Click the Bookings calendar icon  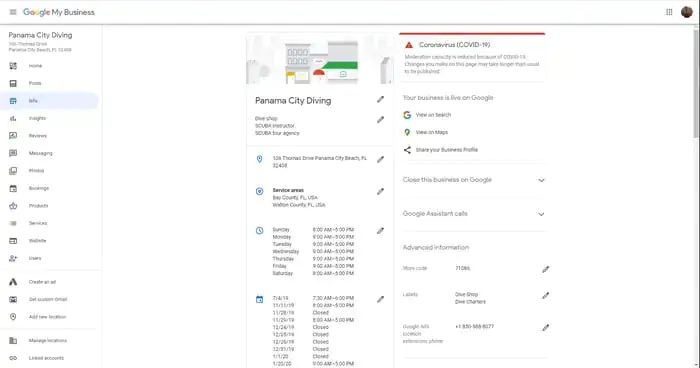click(x=13, y=188)
